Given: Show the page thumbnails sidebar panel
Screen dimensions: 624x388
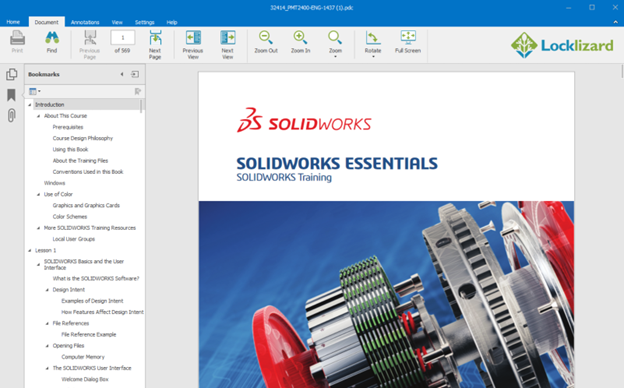Looking at the screenshot, I should tap(12, 74).
